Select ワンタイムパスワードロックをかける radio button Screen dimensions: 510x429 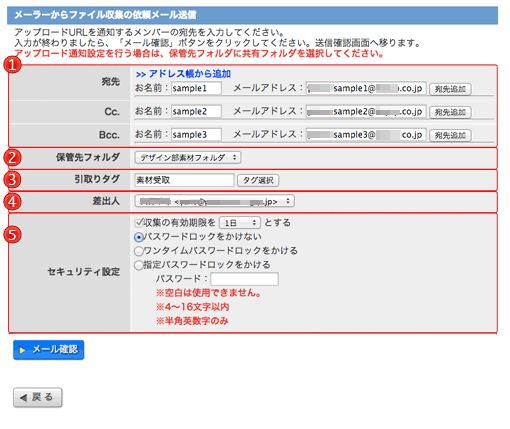[139, 251]
